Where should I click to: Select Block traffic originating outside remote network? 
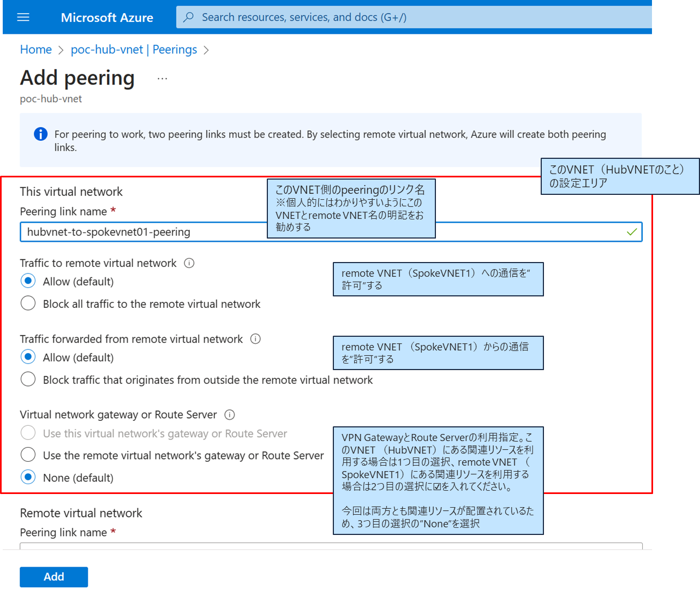tap(28, 379)
